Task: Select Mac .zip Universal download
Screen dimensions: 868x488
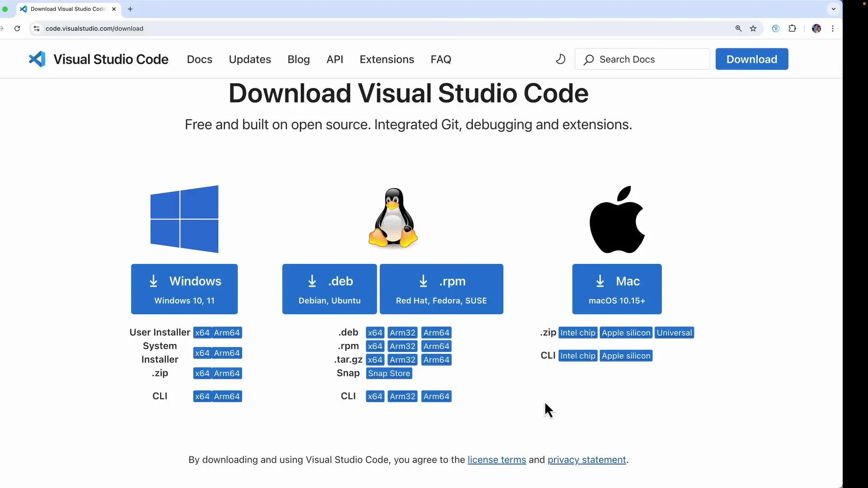Action: tap(675, 333)
